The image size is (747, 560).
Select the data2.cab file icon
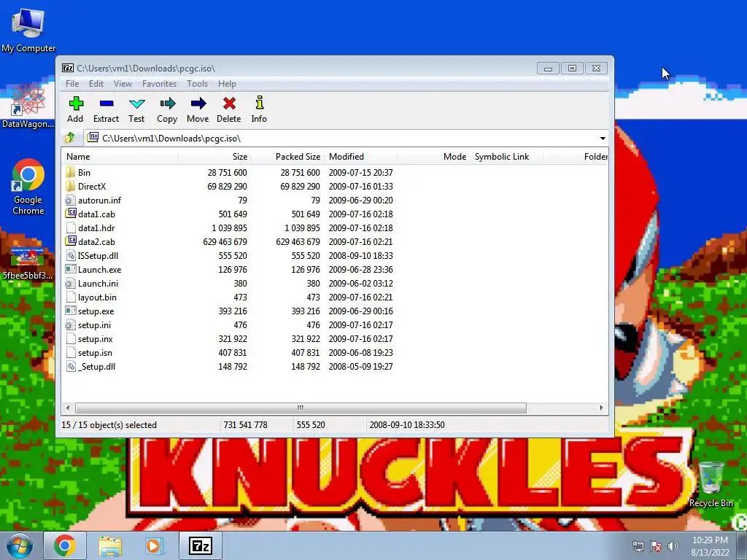point(71,241)
